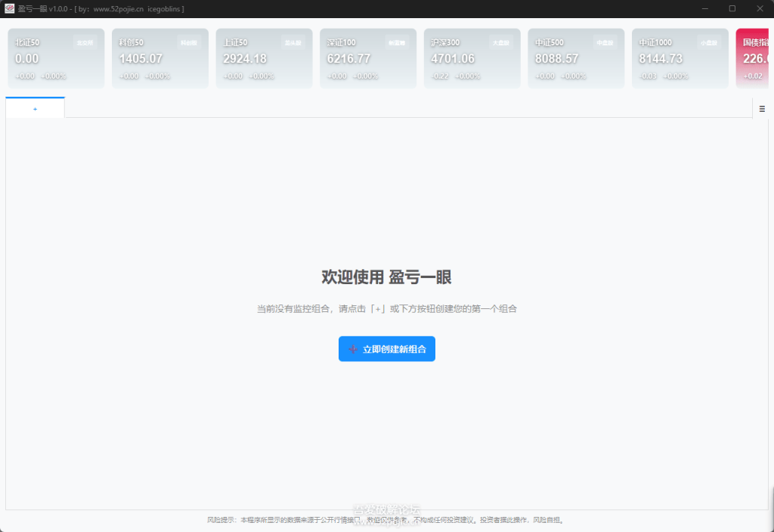Viewport: 774px width, 532px height.
Task: Select the 上证50 index card
Action: 264,58
